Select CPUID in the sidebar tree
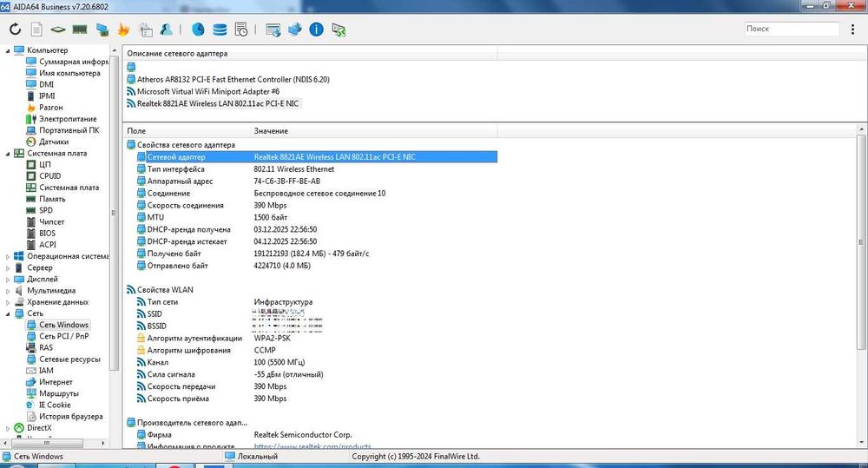This screenshot has height=468, width=868. pos(49,176)
